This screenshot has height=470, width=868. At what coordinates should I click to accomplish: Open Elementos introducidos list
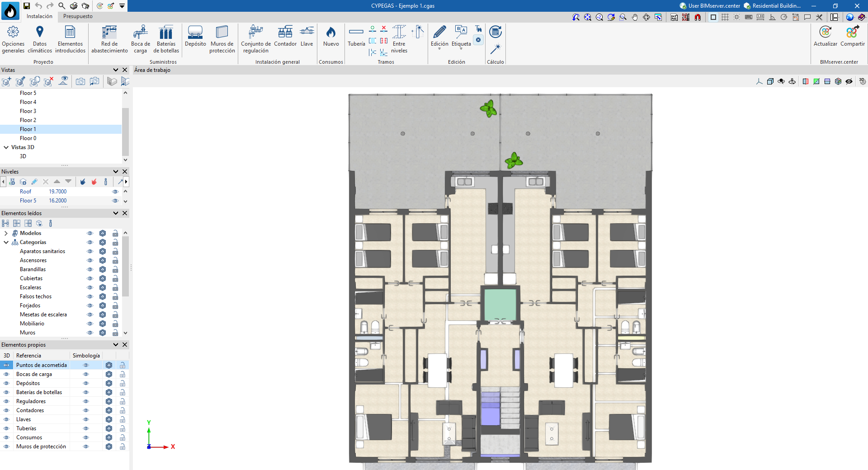pos(70,39)
